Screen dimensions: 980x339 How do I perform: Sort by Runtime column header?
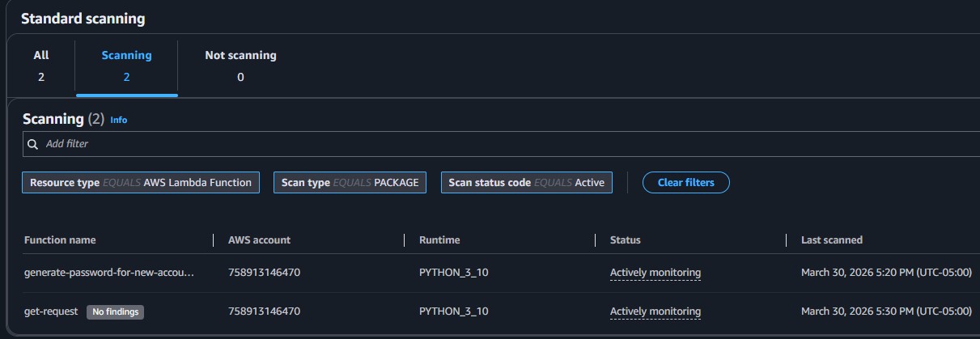pos(439,240)
